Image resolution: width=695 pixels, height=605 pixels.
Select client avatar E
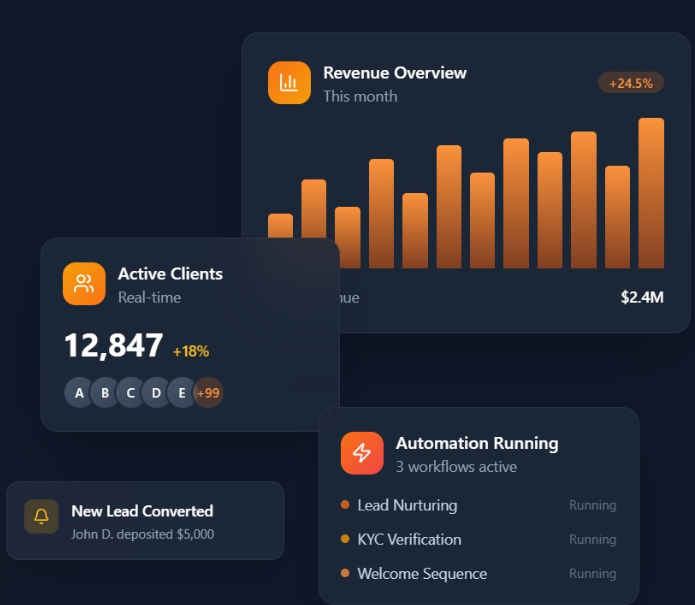tap(181, 393)
